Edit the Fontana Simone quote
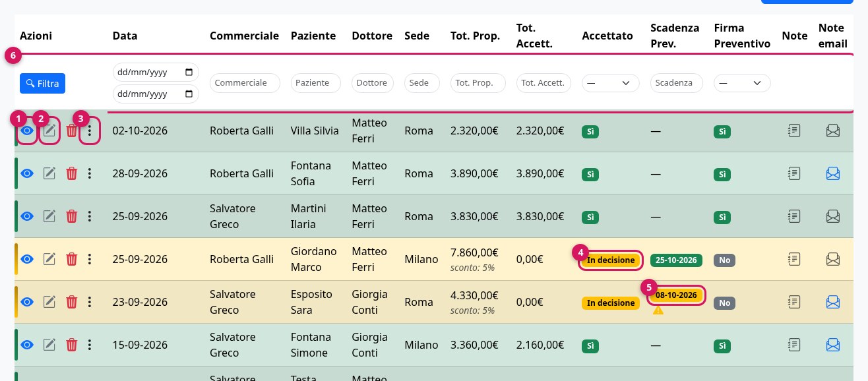Viewport: 868px width, 381px height. pyautogui.click(x=49, y=345)
